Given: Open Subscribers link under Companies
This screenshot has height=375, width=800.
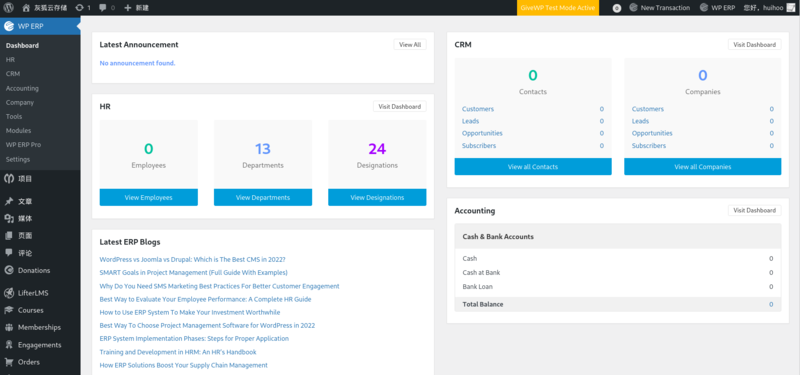Looking at the screenshot, I should 648,145.
